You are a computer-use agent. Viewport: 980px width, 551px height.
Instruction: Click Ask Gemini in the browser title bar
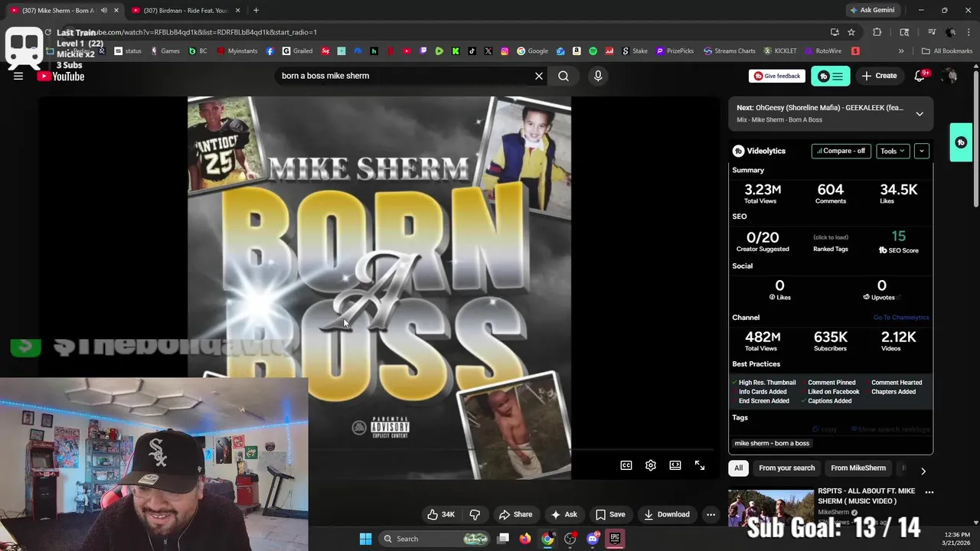pyautogui.click(x=872, y=10)
